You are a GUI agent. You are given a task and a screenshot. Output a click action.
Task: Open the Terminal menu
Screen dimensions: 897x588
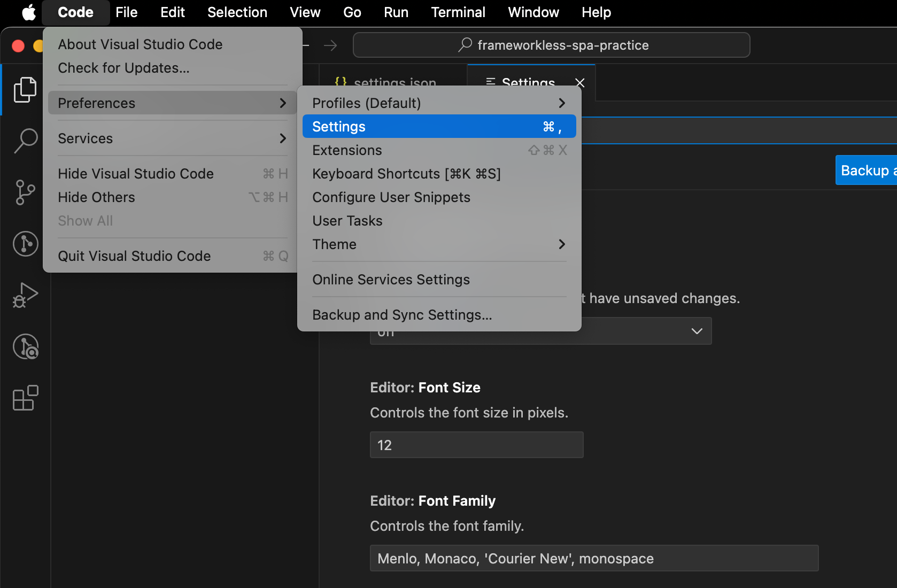[x=458, y=12]
